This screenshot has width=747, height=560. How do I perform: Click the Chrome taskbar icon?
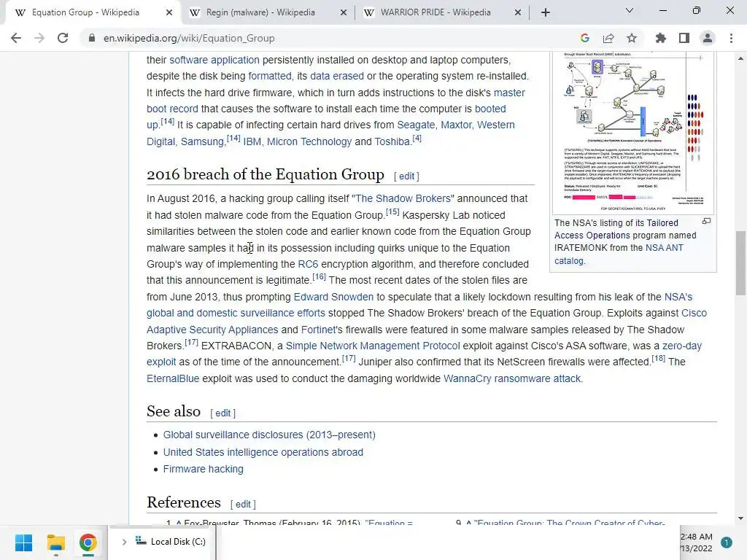click(88, 542)
